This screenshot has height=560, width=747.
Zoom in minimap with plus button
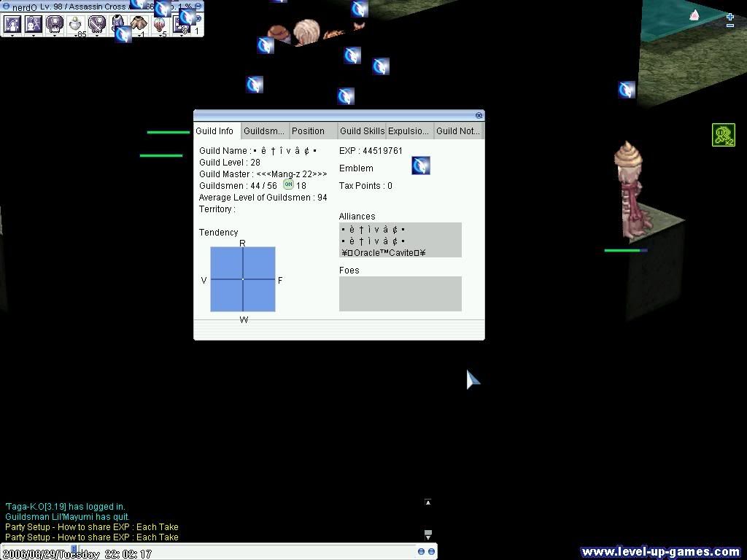[x=729, y=17]
